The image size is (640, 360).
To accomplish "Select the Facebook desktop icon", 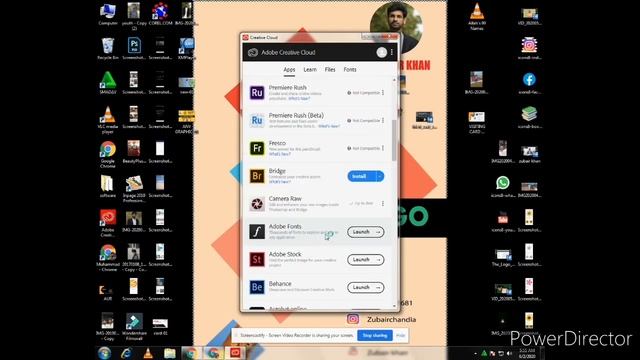I will click(x=529, y=83).
